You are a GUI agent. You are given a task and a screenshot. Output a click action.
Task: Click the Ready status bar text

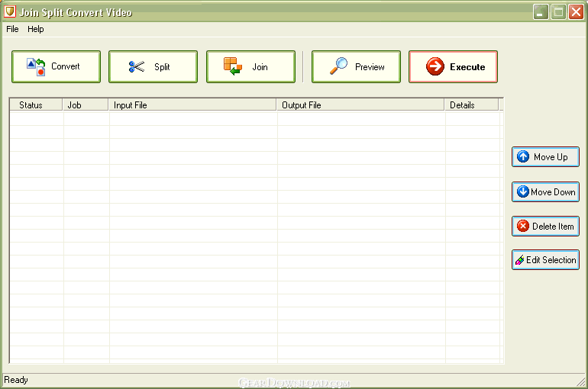16,380
